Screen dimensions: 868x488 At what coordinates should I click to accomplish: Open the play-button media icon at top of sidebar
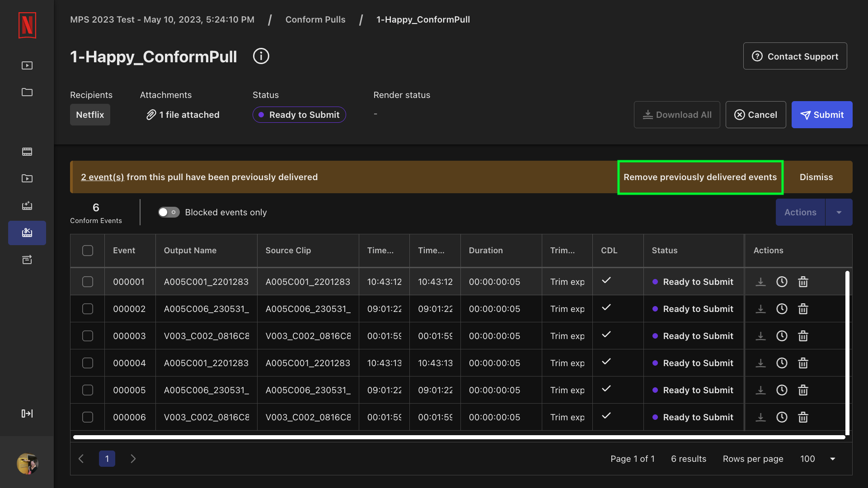pyautogui.click(x=27, y=65)
